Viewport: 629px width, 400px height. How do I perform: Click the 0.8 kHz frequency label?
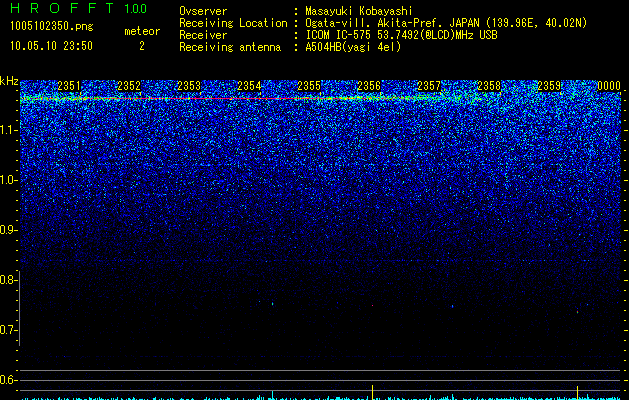click(x=7, y=280)
